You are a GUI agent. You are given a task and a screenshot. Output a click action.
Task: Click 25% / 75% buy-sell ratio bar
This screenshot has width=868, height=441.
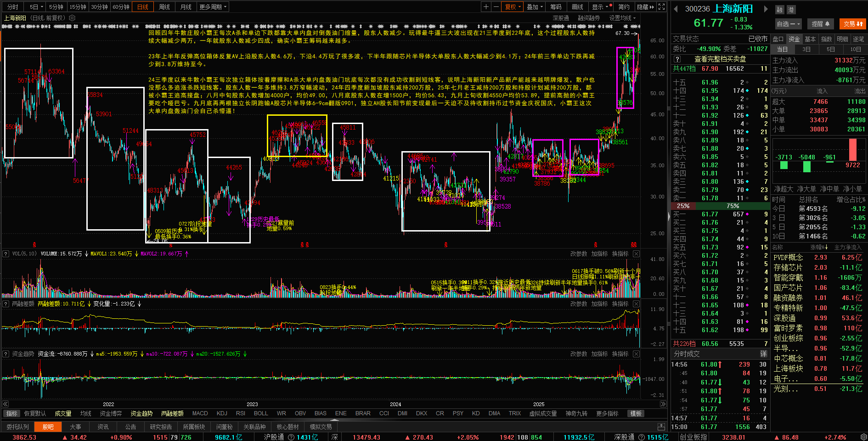(720, 206)
